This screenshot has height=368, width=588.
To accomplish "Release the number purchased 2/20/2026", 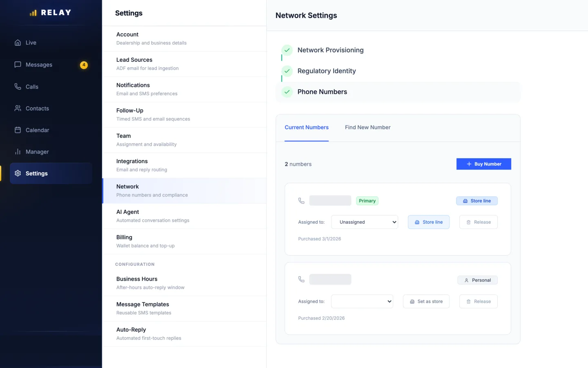I will click(479, 301).
